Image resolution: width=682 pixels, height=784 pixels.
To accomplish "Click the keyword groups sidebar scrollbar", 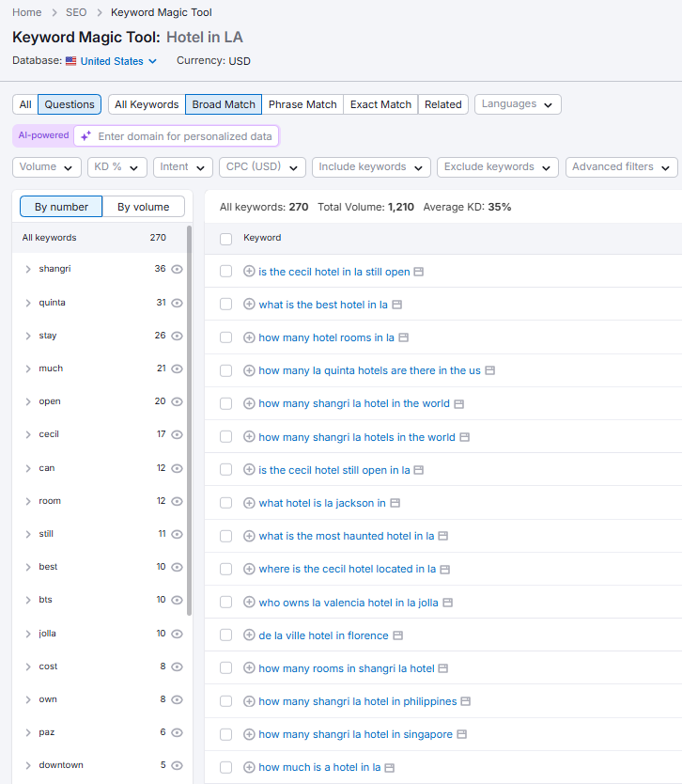I will click(190, 420).
